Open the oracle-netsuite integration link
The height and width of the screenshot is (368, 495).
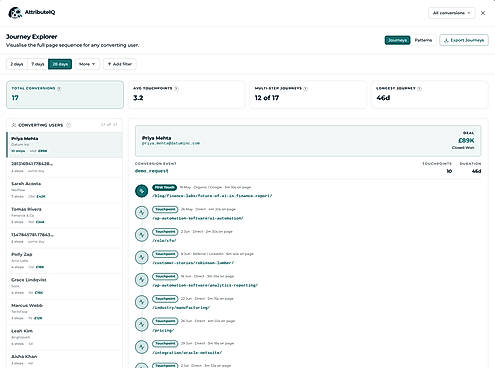187,352
